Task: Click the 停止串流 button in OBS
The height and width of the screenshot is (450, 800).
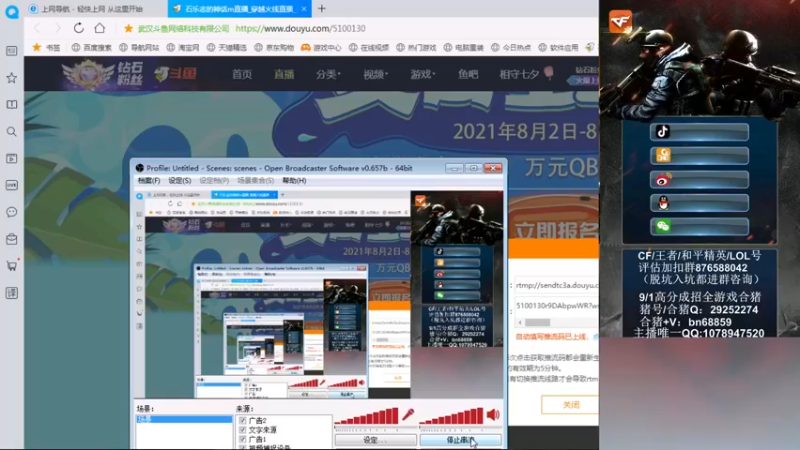Action: pos(461,440)
